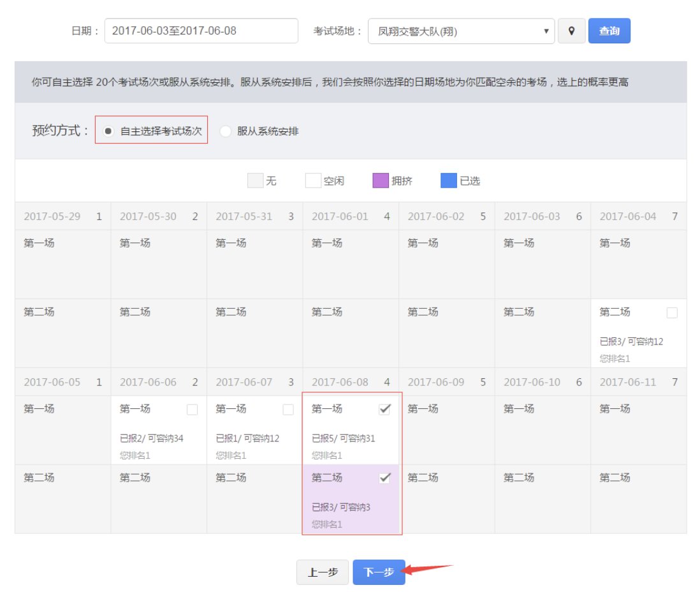Click the gray 无 legend swatch
700x592 pixels.
(255, 181)
